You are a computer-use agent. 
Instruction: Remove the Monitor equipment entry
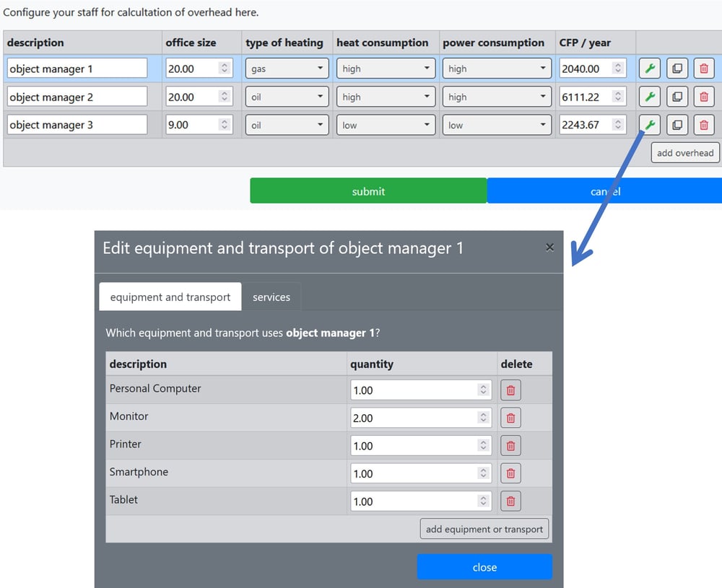tap(510, 418)
